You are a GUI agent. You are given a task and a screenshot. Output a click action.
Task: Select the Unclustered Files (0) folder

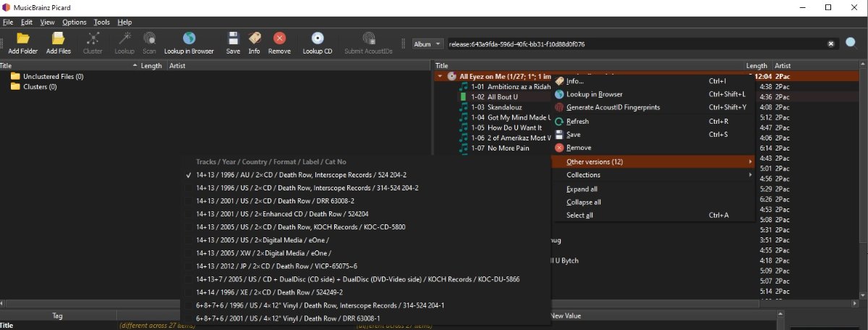click(53, 76)
